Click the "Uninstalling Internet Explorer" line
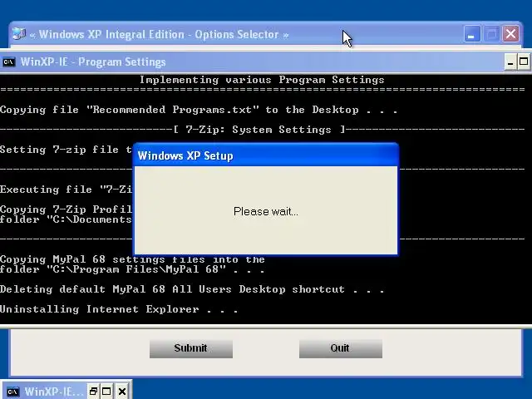This screenshot has height=399, width=532. coord(119,309)
